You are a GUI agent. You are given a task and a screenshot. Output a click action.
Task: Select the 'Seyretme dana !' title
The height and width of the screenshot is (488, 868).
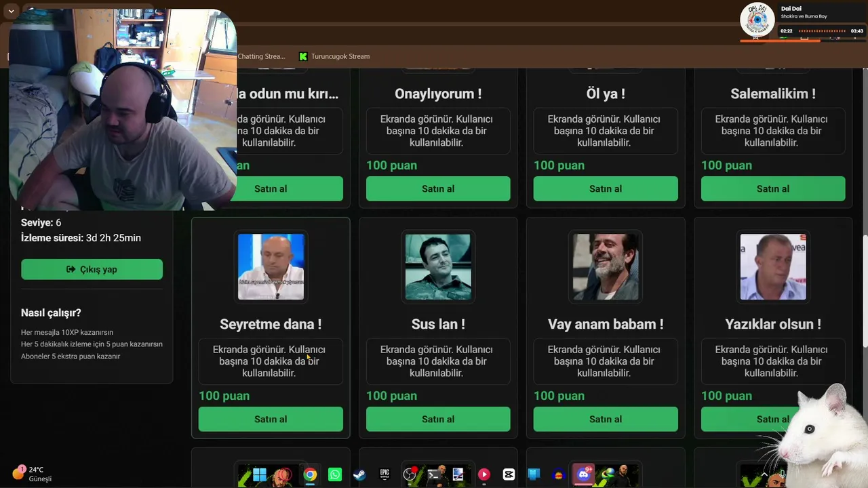coord(271,324)
